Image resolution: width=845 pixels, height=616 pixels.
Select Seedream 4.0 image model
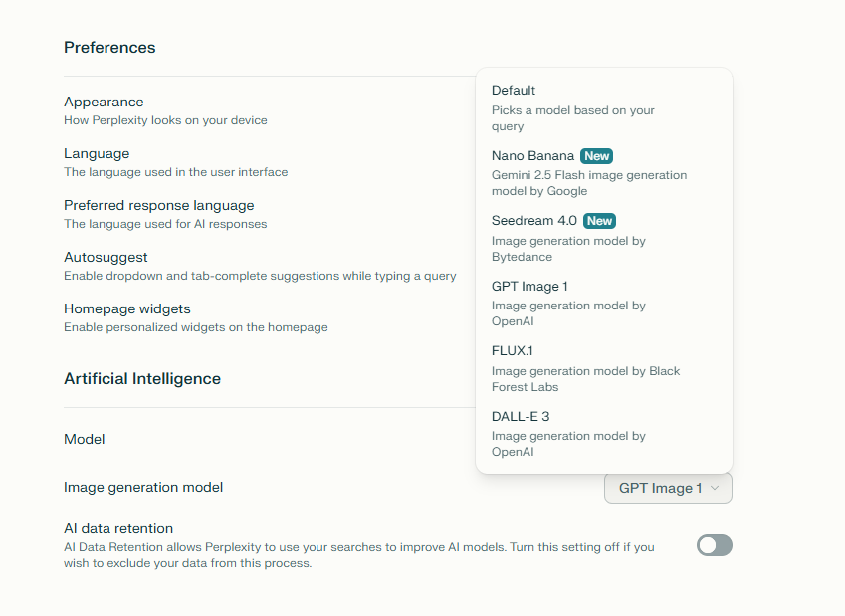click(x=534, y=221)
